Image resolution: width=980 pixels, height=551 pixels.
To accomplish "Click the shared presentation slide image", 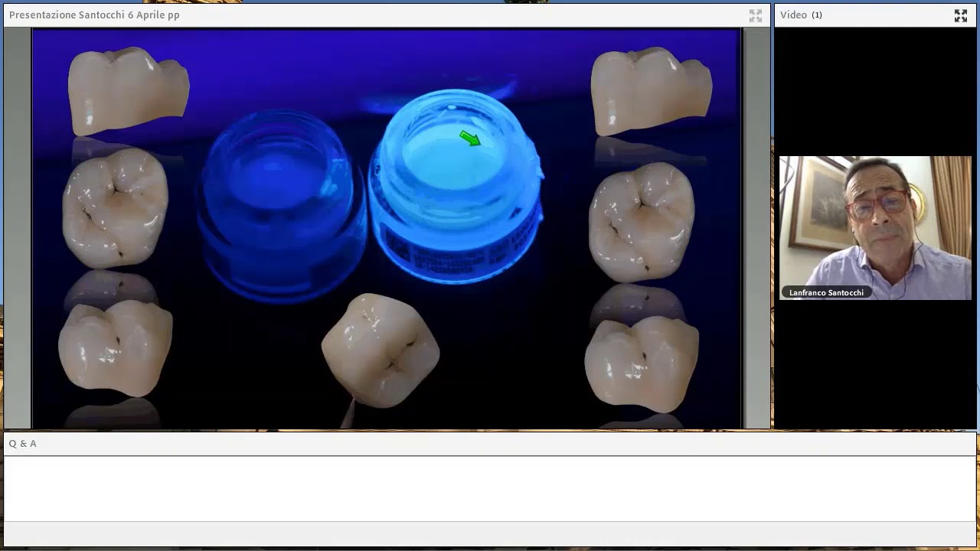I will [x=387, y=228].
